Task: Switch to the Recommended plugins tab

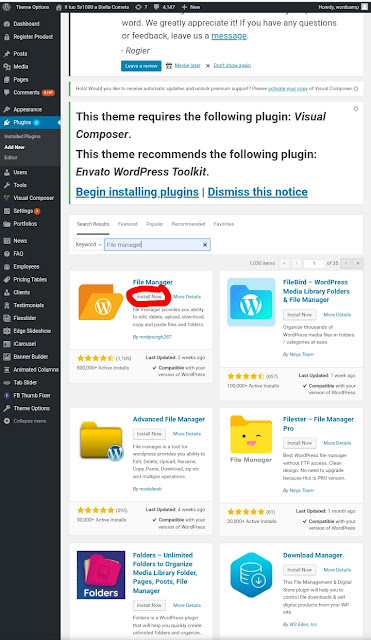Action: (189, 224)
